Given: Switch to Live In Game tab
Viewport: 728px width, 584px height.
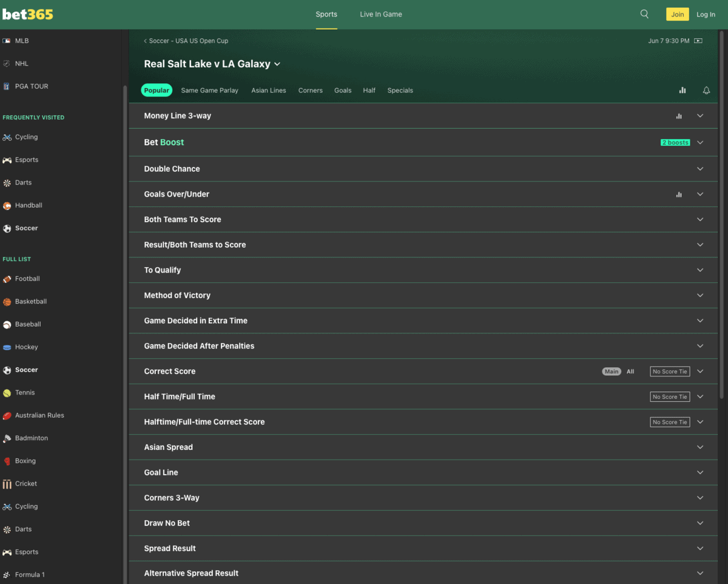Looking at the screenshot, I should (381, 15).
